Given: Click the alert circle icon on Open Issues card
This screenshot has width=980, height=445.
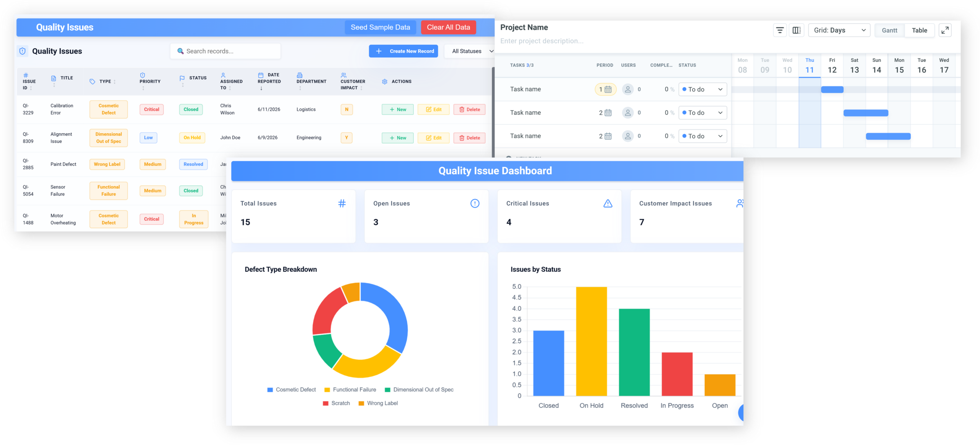Looking at the screenshot, I should 474,203.
